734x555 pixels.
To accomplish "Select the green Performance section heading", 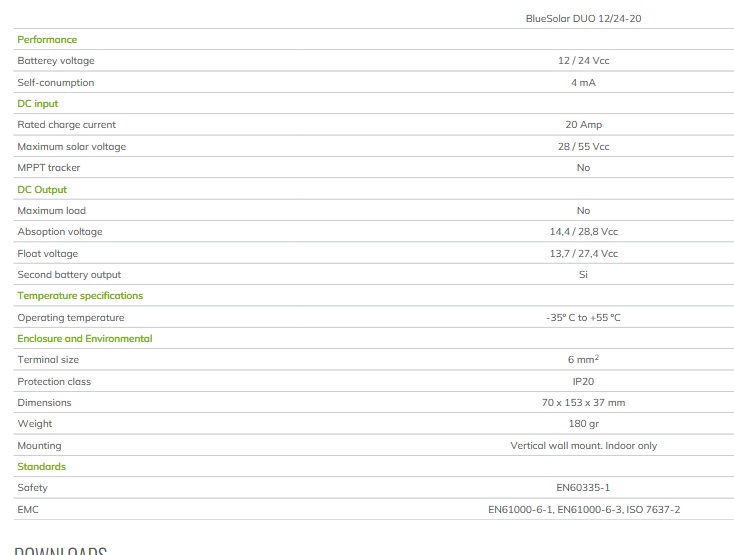I will pyautogui.click(x=47, y=40).
